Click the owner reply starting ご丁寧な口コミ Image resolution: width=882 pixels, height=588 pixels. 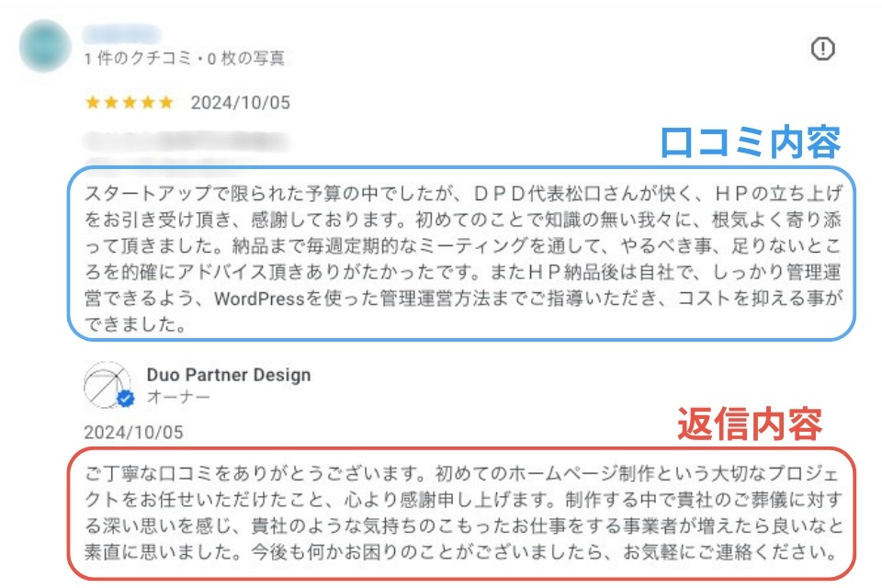459,515
